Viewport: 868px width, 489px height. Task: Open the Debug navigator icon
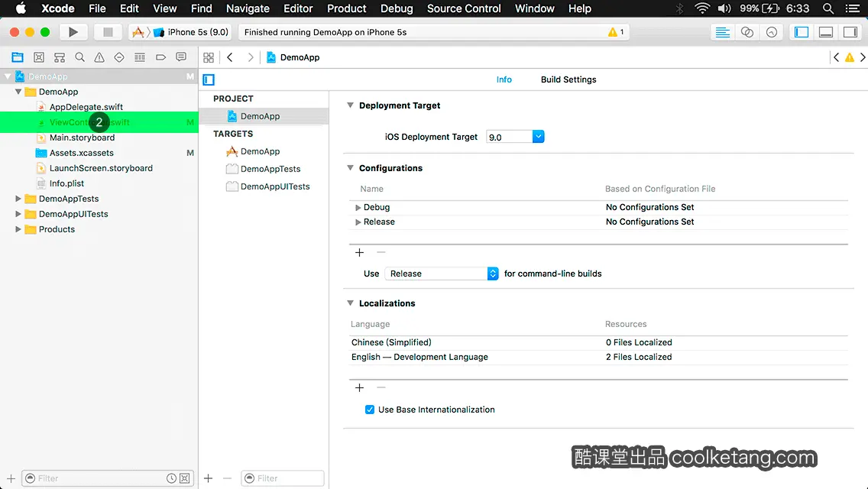pos(140,57)
